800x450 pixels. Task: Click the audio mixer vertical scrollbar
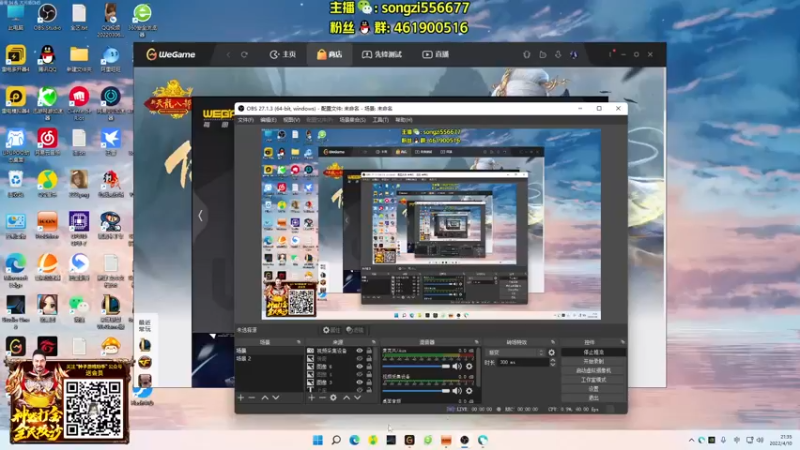(x=478, y=367)
